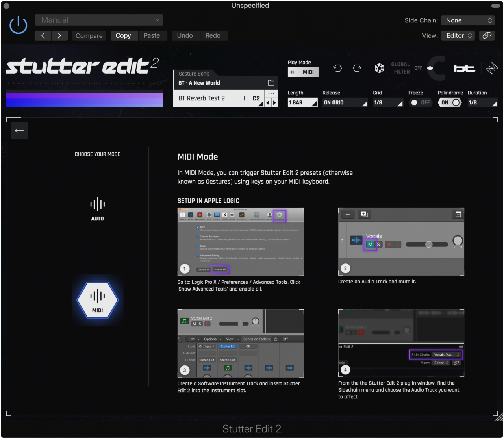Click the bt logo icon
The image size is (504, 439).
point(465,68)
